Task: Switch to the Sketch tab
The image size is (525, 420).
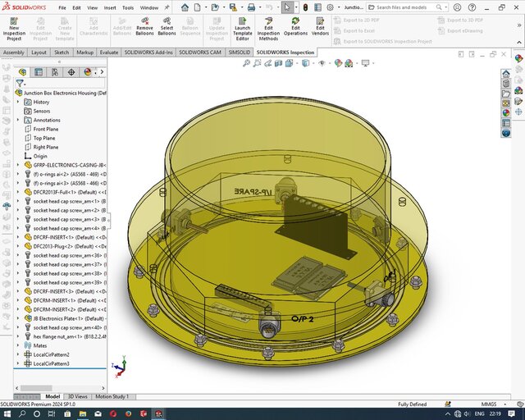Action: coord(62,52)
